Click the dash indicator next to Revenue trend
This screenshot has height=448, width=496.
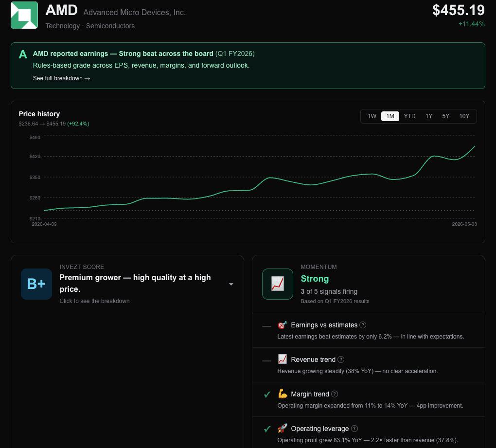266,360
